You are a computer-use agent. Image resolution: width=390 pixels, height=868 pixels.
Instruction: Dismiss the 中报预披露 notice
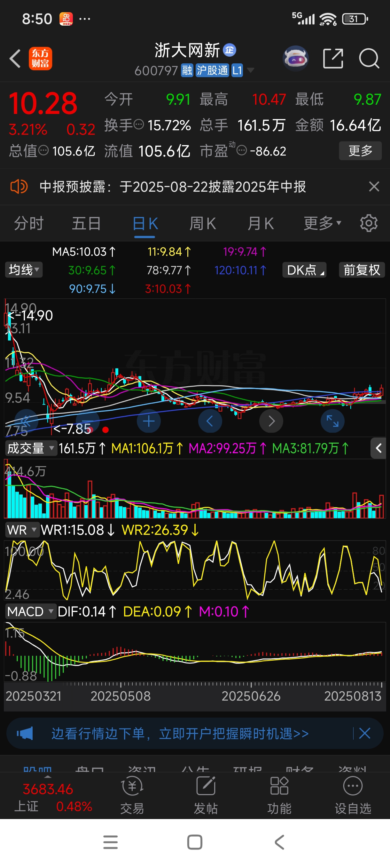(x=374, y=187)
